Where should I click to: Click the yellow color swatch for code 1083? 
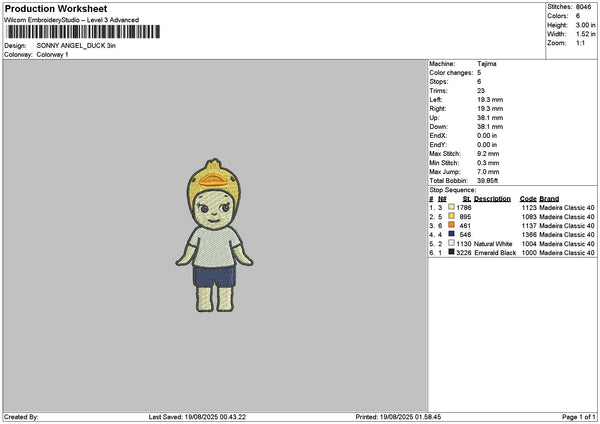[452, 216]
